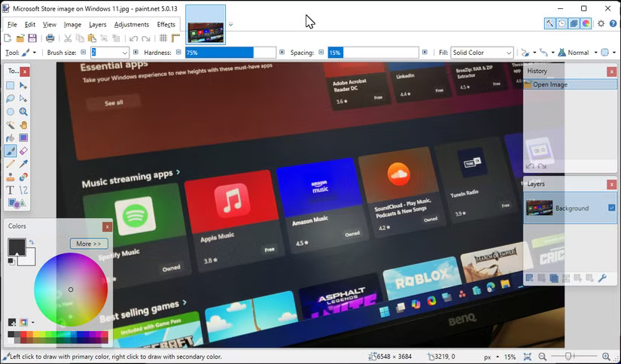Swap primary and secondary colors
The height and width of the screenshot is (364, 621).
(x=32, y=241)
